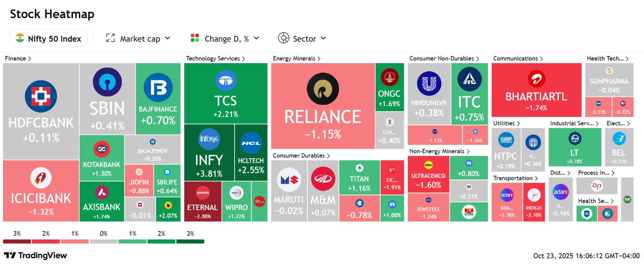This screenshot has height=266, width=644.
Task: Click the gray 0% legend swatch
Action: click(x=104, y=241)
